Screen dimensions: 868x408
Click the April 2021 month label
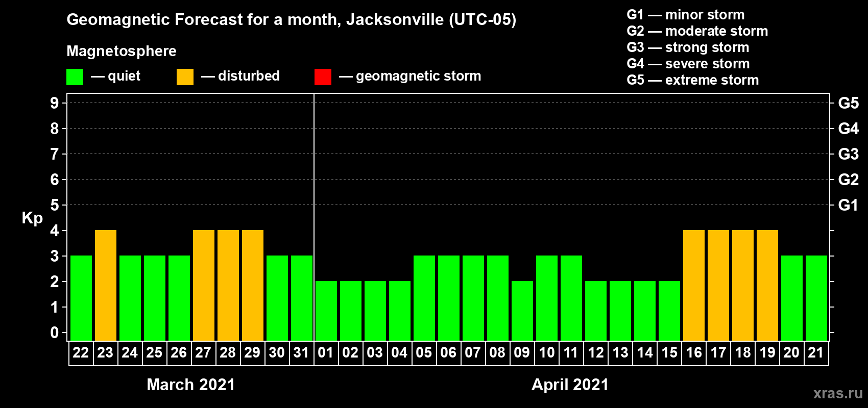tap(570, 385)
